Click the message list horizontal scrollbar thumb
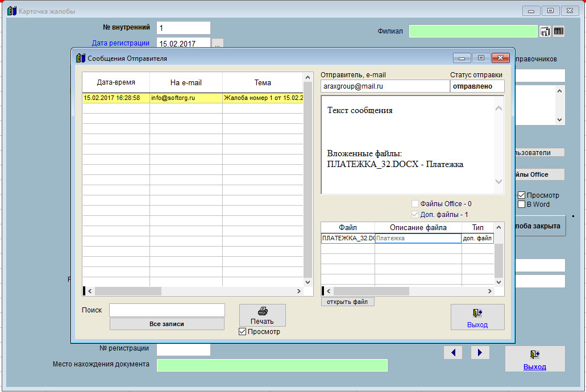The image size is (586, 392). point(128,291)
